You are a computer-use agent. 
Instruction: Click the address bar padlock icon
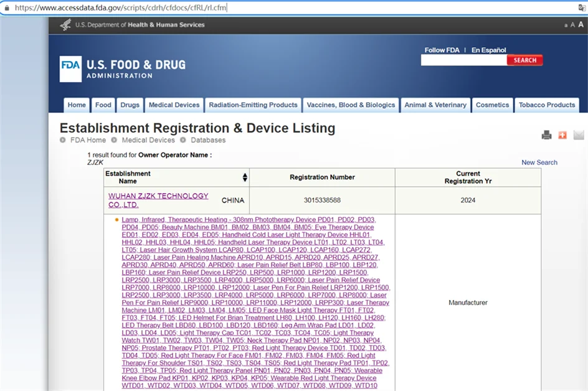(x=6, y=8)
